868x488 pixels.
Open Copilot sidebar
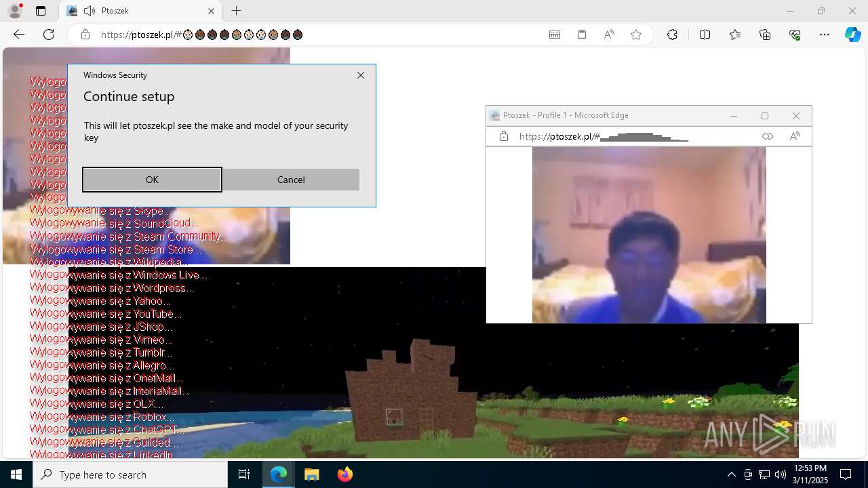coord(852,35)
